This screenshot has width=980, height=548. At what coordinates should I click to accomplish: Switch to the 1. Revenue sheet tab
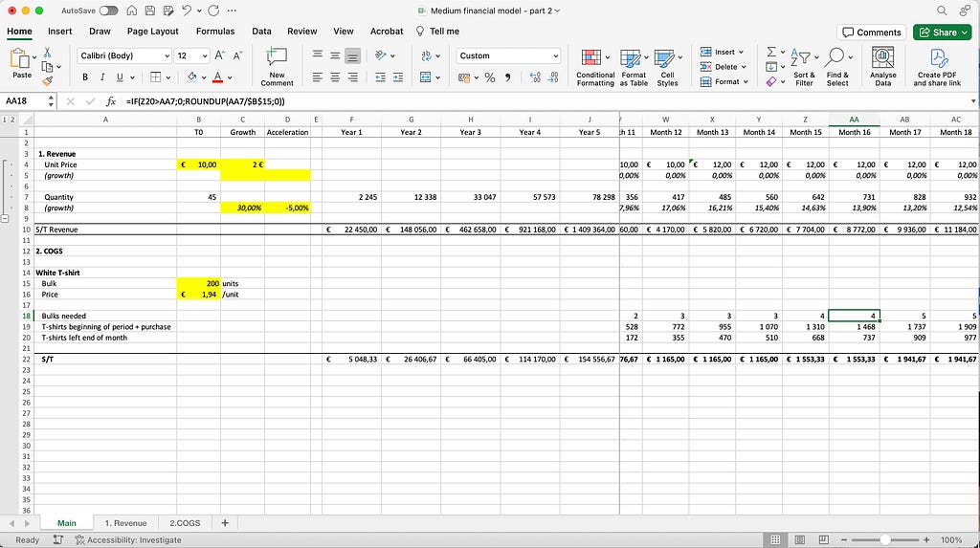125,523
